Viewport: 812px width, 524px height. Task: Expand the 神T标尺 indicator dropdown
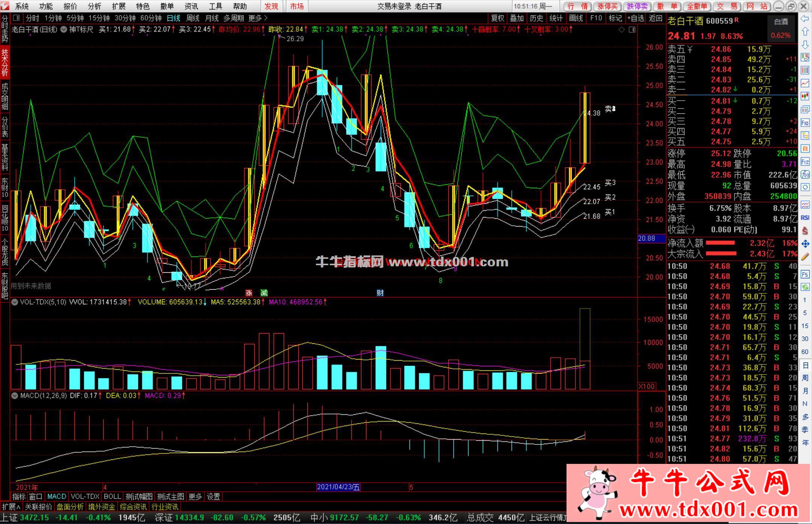64,29
